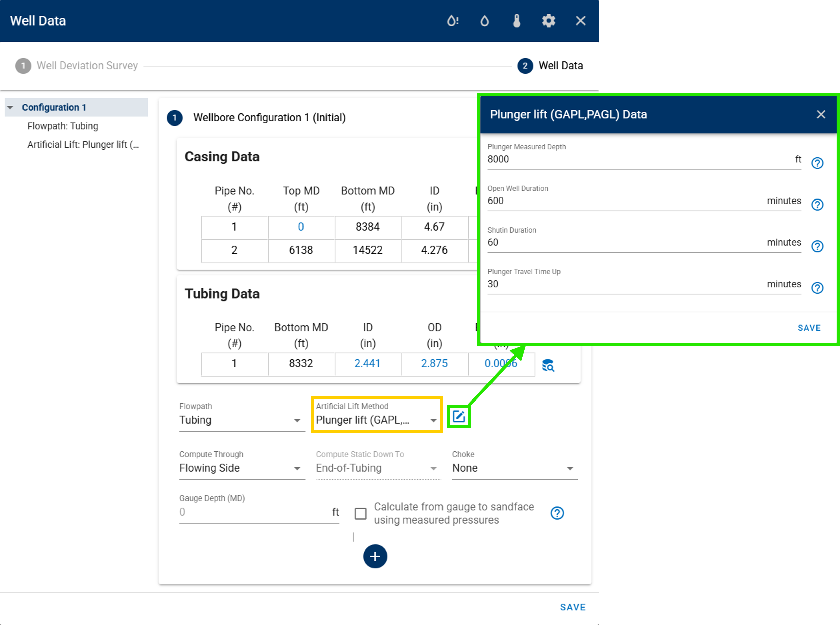
Task: Click the Plunger Travel Time Up field
Action: [x=625, y=284]
